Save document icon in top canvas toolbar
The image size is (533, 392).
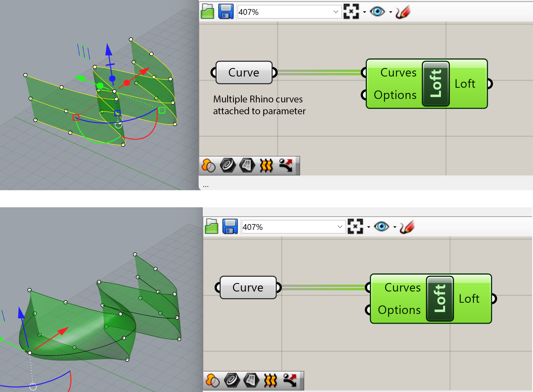[226, 12]
